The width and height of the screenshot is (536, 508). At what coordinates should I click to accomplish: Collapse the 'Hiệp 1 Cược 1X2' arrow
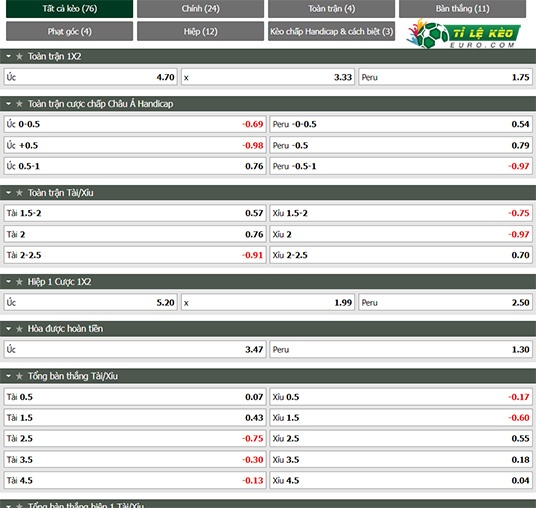(9, 282)
